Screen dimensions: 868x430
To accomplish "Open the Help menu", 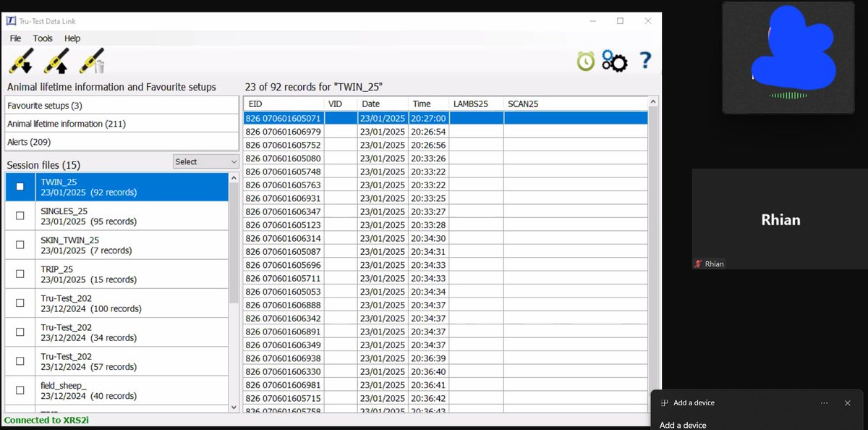I will click(x=72, y=38).
